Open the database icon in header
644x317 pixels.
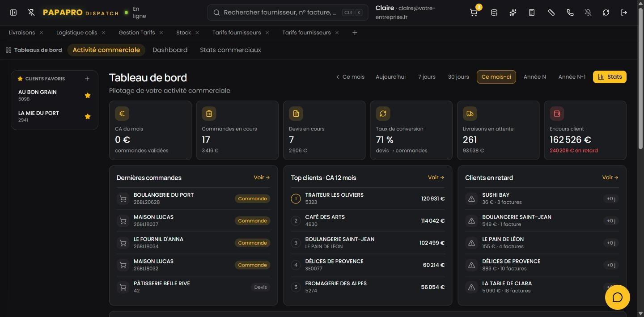494,13
